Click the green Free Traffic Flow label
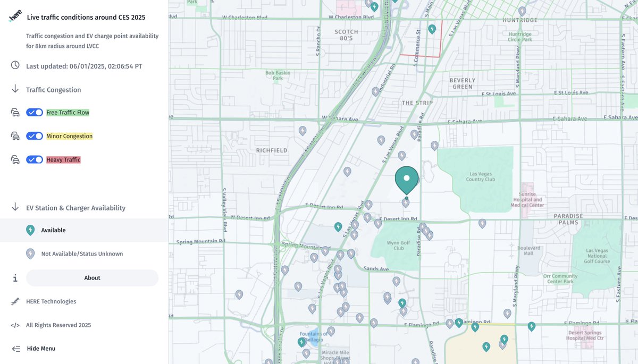The width and height of the screenshot is (638, 364). (x=68, y=113)
